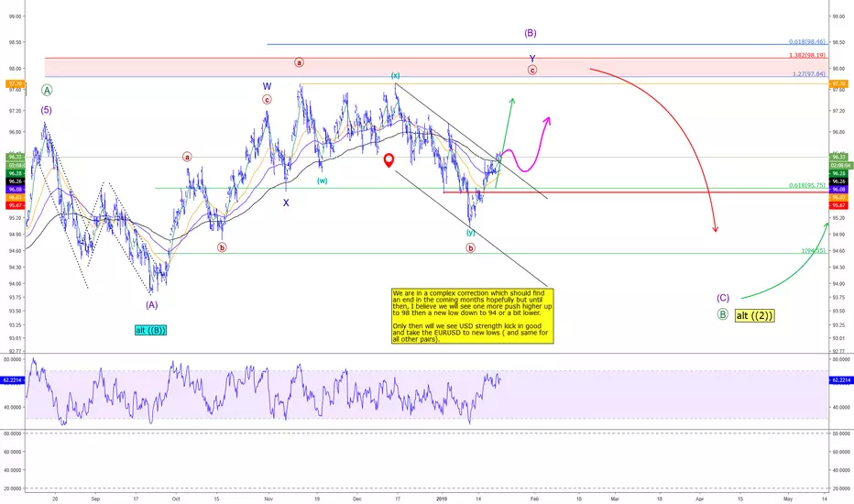Select the yellow 'alt ((2))' label
854x504 pixels.
(754, 315)
